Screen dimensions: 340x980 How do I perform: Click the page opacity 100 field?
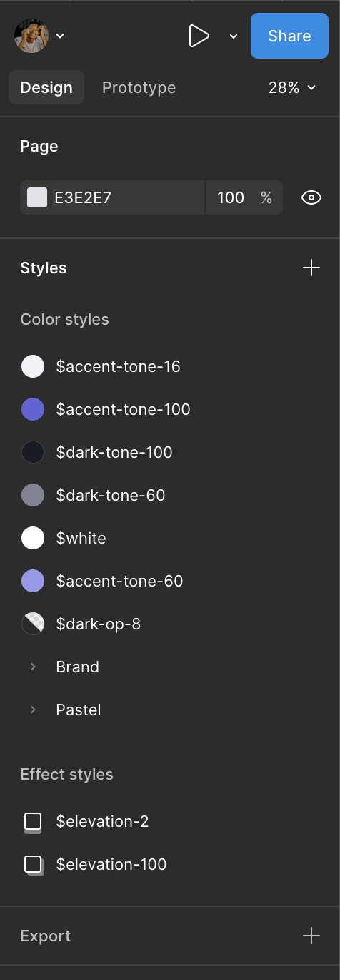231,197
